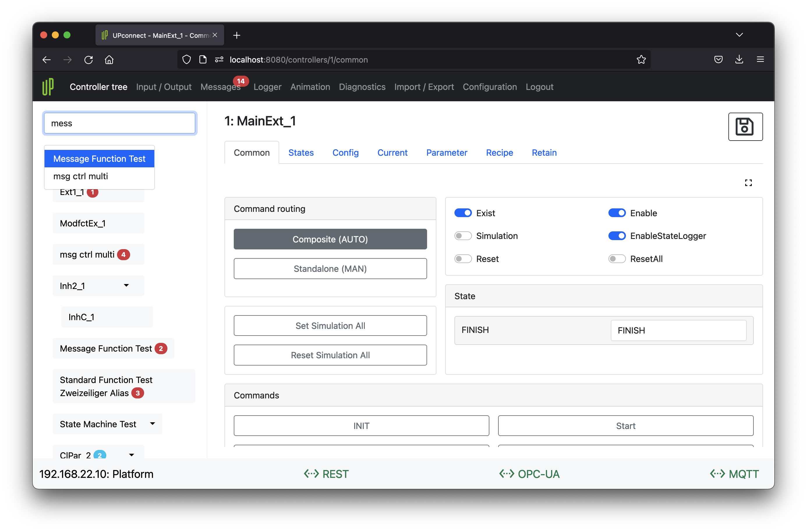The height and width of the screenshot is (532, 807).
Task: Click the downloads arrow icon
Action: 739,60
